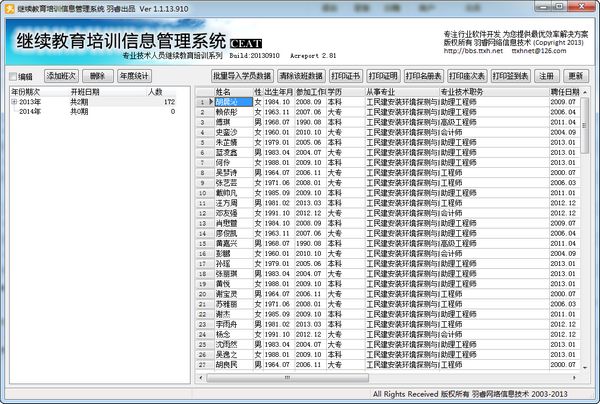600x404 pixels.
Task: Click the 打印名册表 button
Action: coord(427,76)
